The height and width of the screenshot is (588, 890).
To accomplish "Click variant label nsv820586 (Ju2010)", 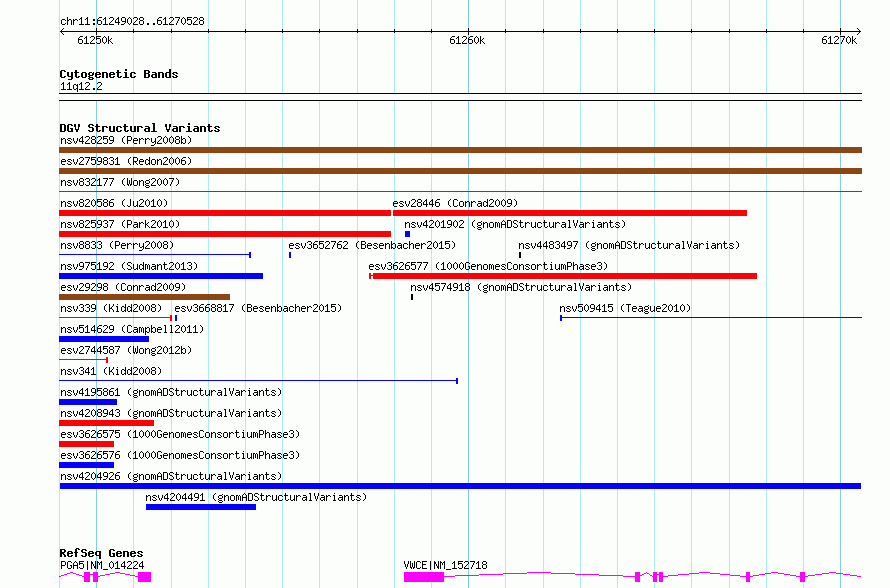I will click(x=114, y=203).
